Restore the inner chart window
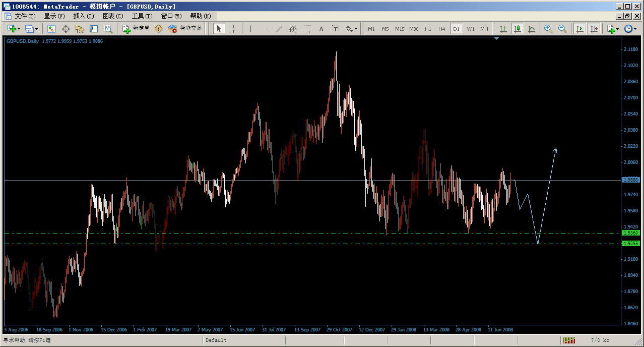This screenshot has height=347, width=644. (627, 16)
